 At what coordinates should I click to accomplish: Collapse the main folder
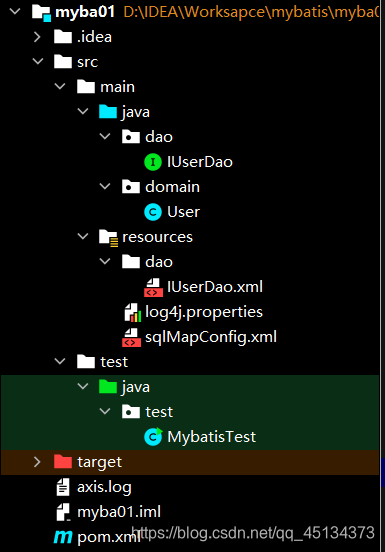tap(60, 87)
